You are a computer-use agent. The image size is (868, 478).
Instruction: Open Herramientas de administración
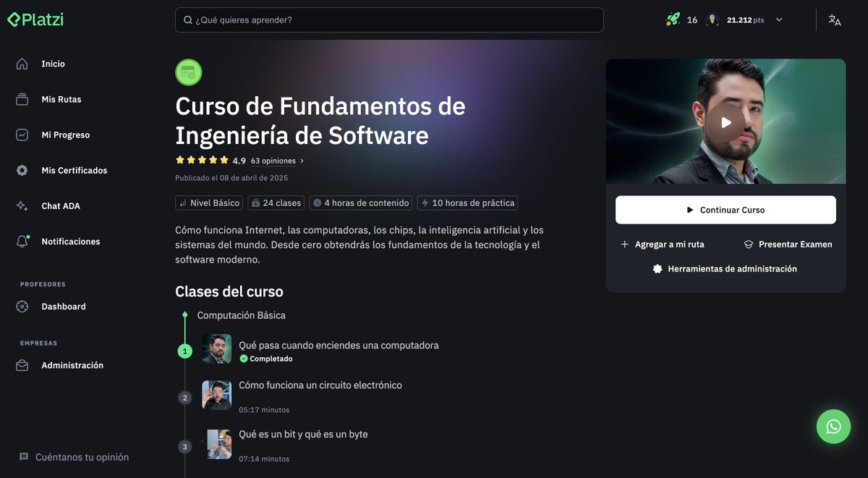point(726,269)
